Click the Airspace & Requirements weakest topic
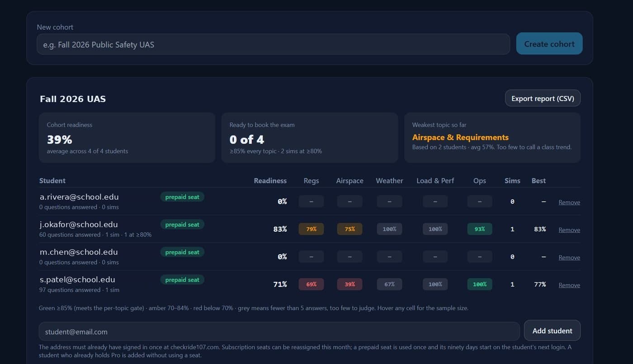 pos(460,137)
